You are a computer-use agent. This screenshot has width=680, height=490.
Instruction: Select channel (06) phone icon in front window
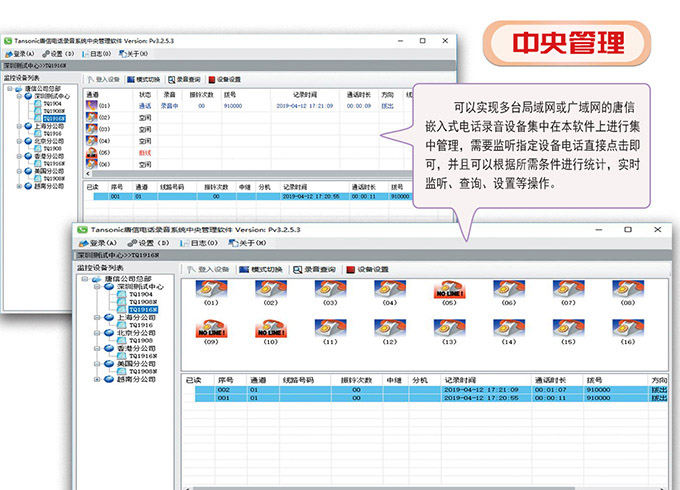pyautogui.click(x=509, y=289)
